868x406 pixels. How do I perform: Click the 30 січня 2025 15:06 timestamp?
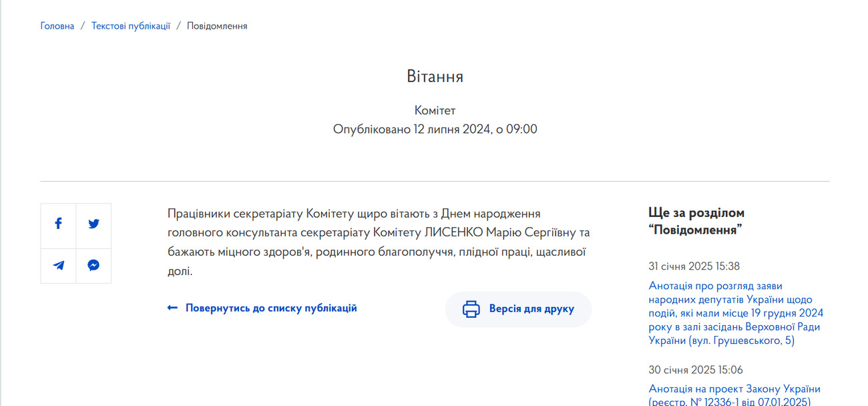click(x=695, y=370)
